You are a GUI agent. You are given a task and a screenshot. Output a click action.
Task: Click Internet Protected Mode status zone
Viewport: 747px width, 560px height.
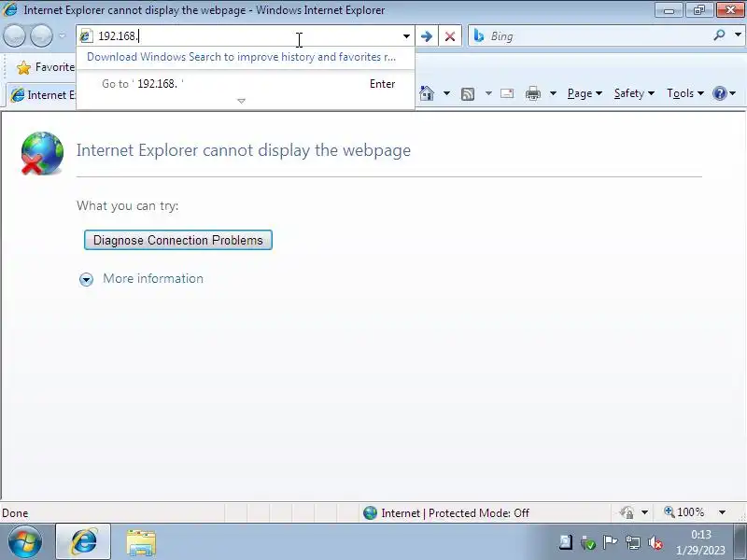pos(446,512)
